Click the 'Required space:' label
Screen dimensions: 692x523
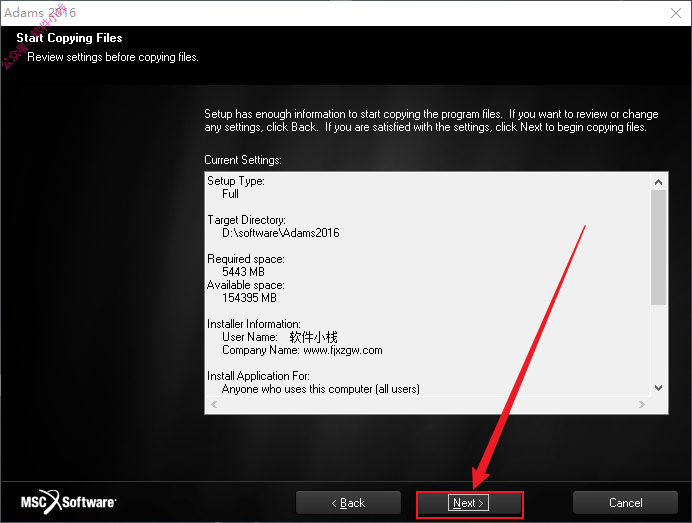click(246, 259)
